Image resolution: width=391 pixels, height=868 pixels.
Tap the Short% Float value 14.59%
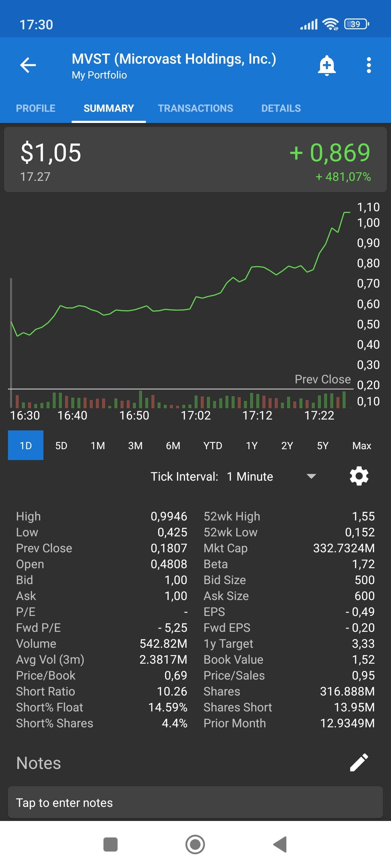click(168, 707)
